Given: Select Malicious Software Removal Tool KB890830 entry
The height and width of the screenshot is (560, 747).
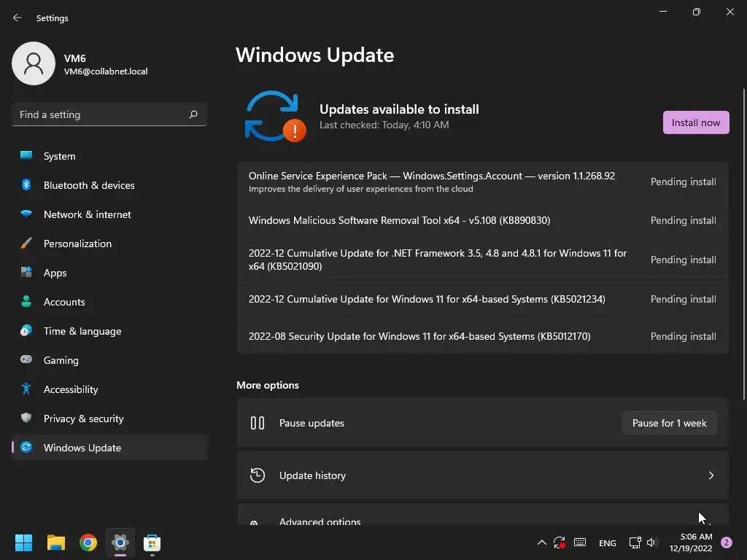Looking at the screenshot, I should tap(483, 220).
